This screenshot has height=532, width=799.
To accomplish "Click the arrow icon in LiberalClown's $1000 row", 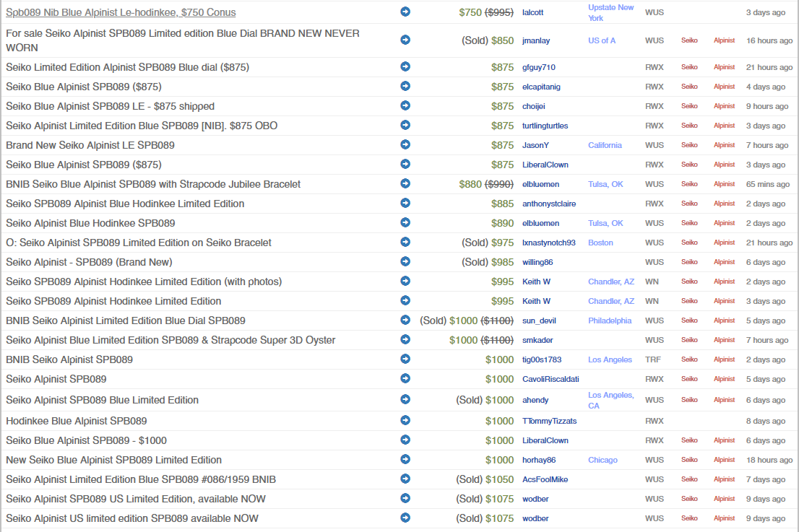I will tap(405, 440).
